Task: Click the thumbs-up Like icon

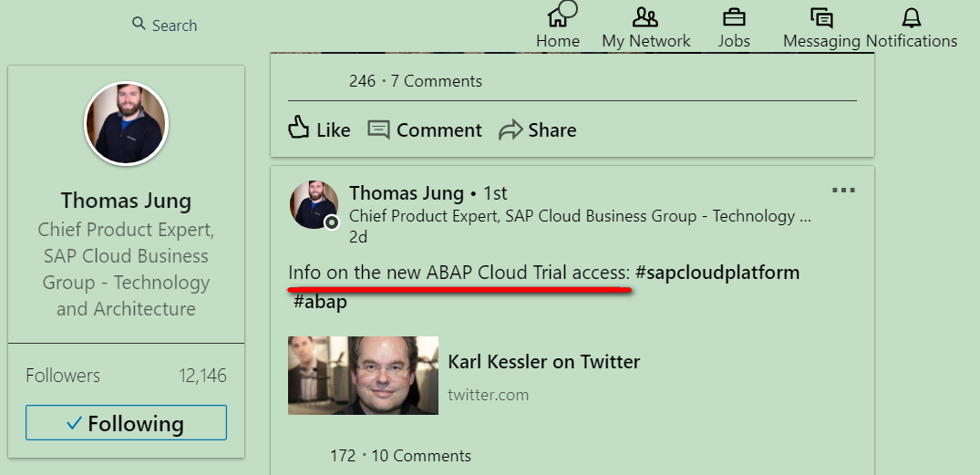Action: click(299, 127)
